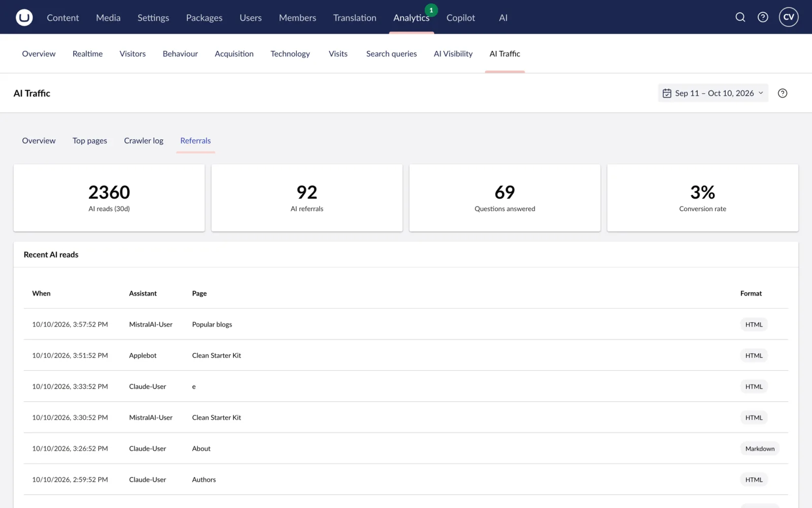The height and width of the screenshot is (508, 812).
Task: Switch to the Visits tab
Action: (338, 54)
